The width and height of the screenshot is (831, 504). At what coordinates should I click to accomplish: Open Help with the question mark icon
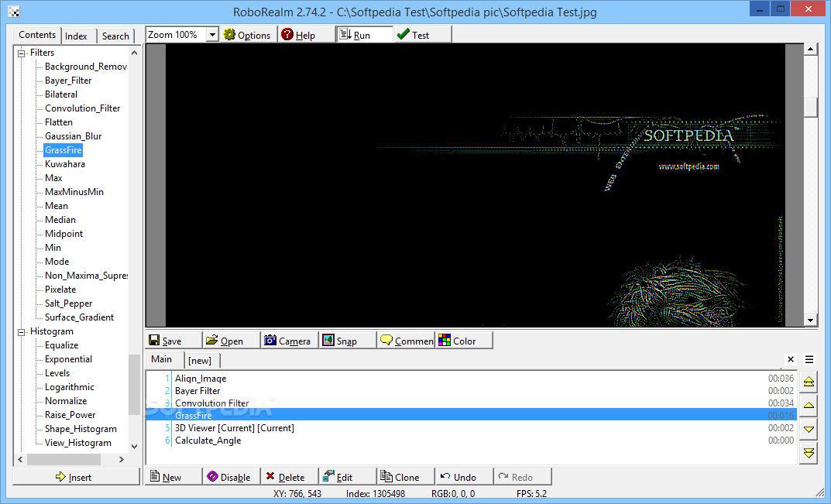coord(305,35)
